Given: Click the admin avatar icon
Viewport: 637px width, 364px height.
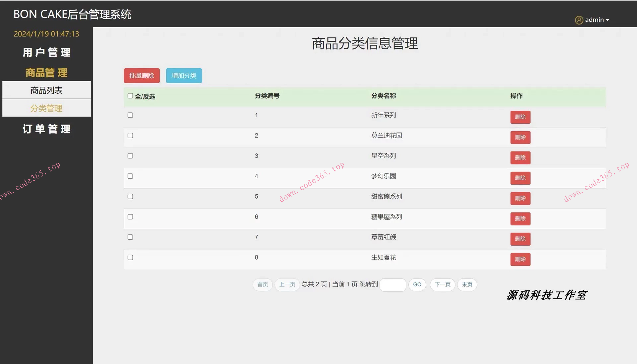Looking at the screenshot, I should [579, 20].
